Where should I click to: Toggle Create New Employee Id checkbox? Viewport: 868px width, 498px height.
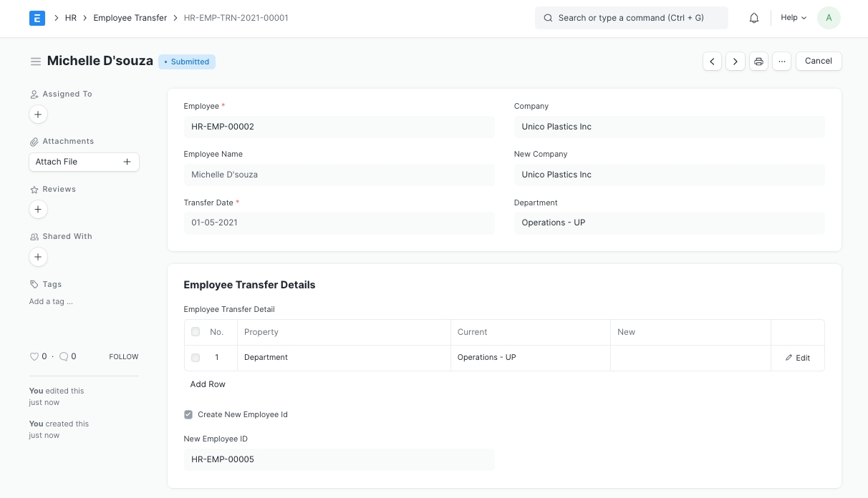pos(188,414)
